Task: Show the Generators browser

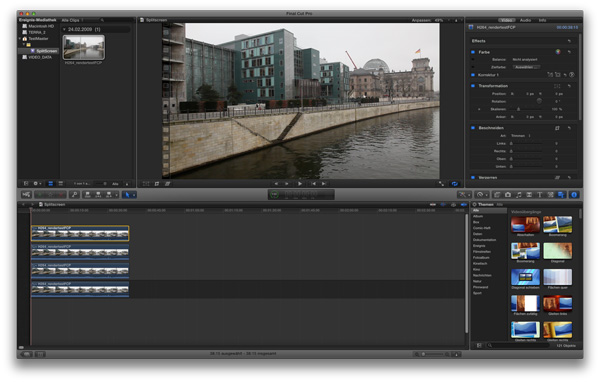Action: (551, 195)
